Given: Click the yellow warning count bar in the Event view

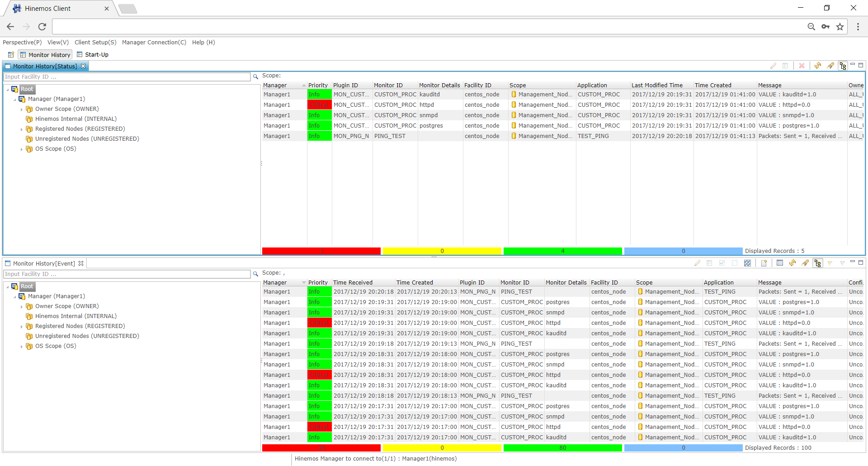Looking at the screenshot, I should coord(442,448).
